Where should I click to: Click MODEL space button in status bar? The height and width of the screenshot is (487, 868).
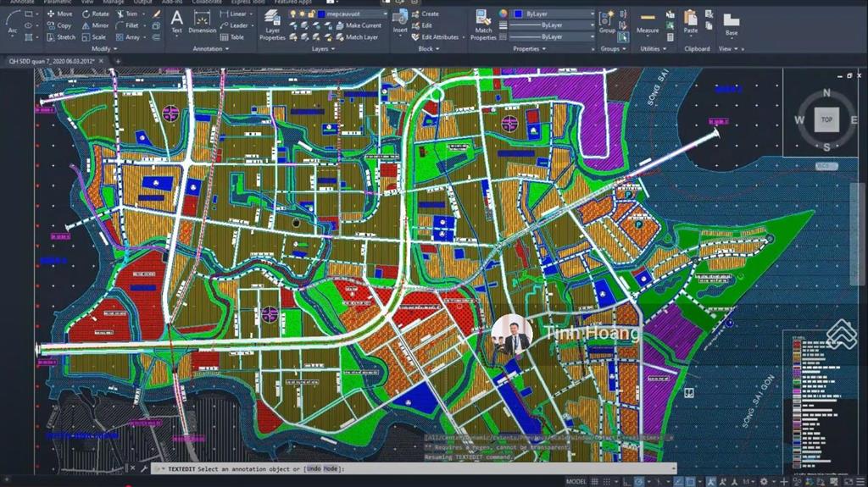pyautogui.click(x=576, y=481)
